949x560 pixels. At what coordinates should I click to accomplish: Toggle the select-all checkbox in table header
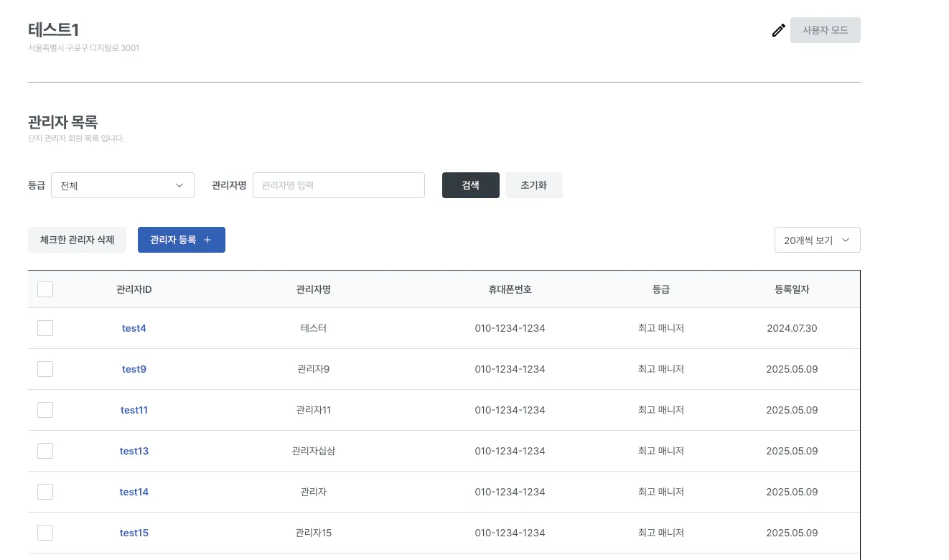pos(45,289)
